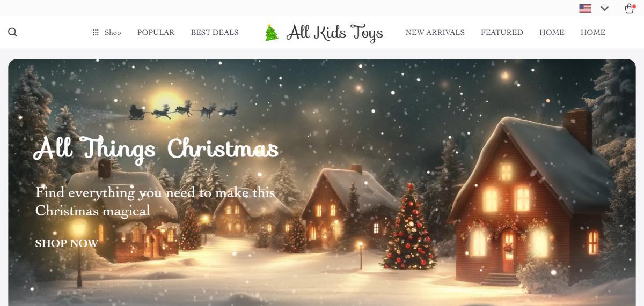Click the HOME link next to FEATURED
The width and height of the screenshot is (644, 306).
[x=552, y=32]
